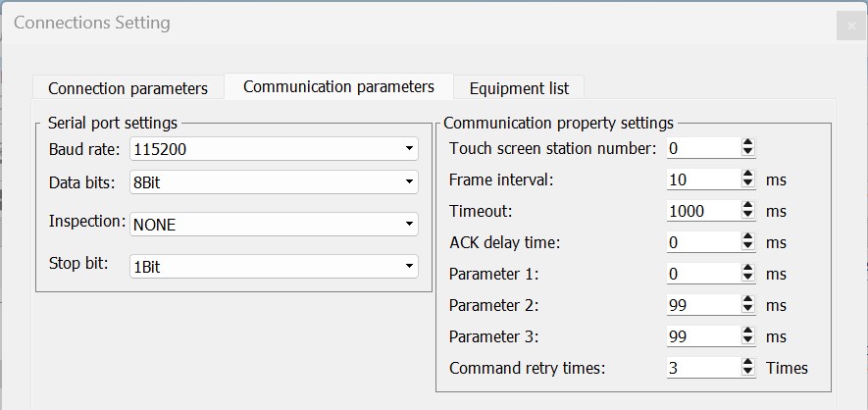Decrease Command retry times value

748,373
